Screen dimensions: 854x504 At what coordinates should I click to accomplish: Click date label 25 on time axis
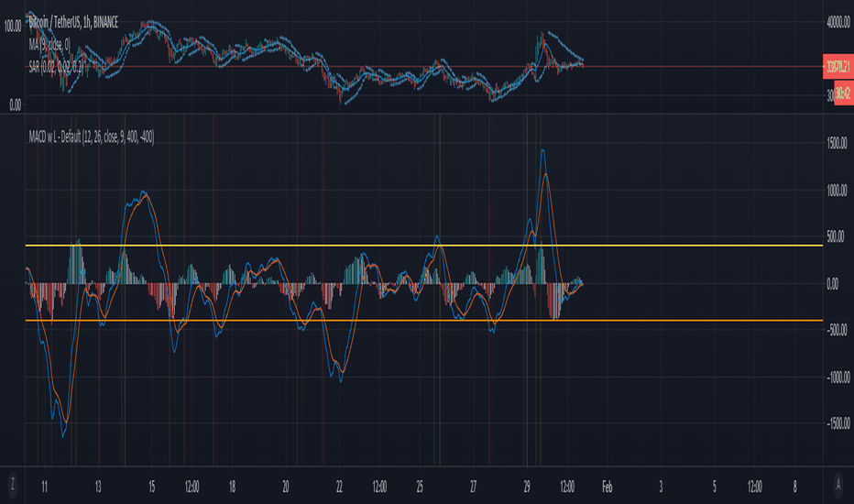tap(420, 487)
